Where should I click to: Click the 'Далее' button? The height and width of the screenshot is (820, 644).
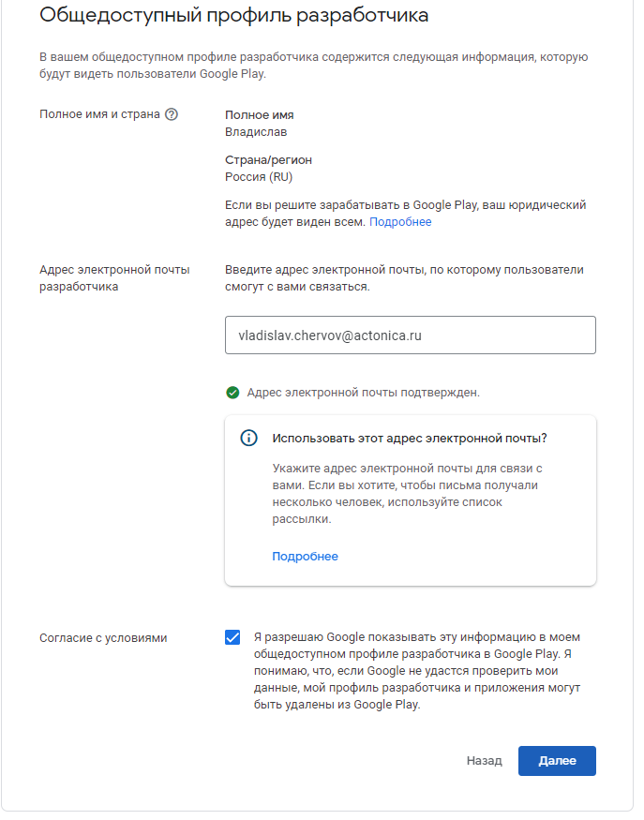557,761
